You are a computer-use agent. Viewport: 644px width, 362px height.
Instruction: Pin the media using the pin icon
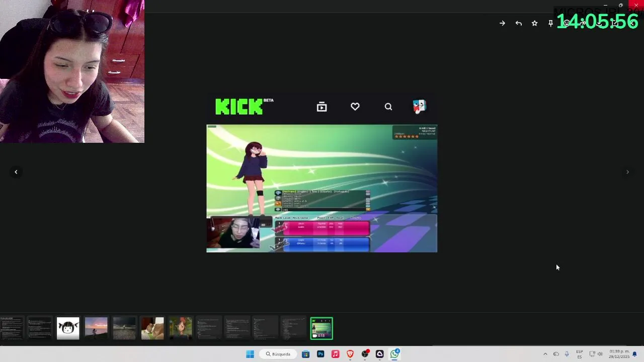pyautogui.click(x=550, y=23)
